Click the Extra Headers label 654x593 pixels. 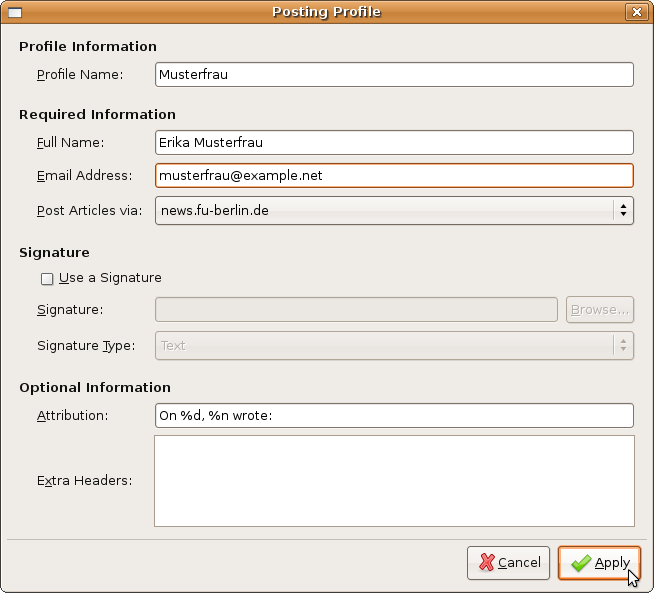click(x=84, y=481)
